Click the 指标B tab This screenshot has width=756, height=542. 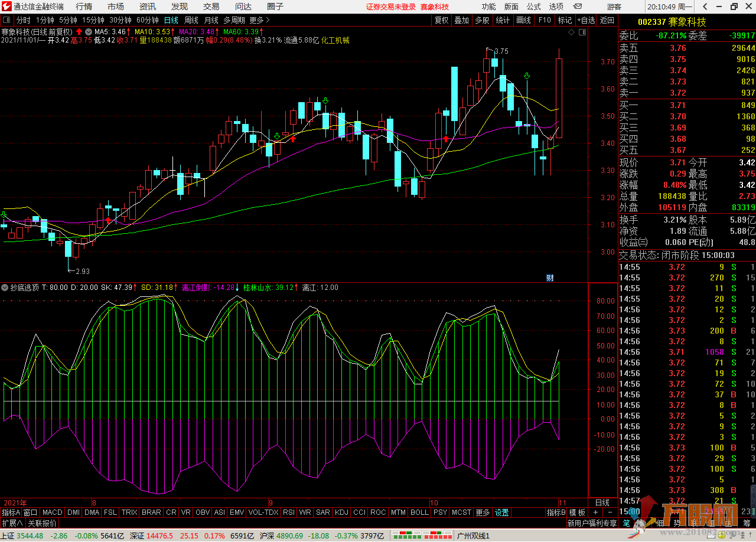coord(556,512)
